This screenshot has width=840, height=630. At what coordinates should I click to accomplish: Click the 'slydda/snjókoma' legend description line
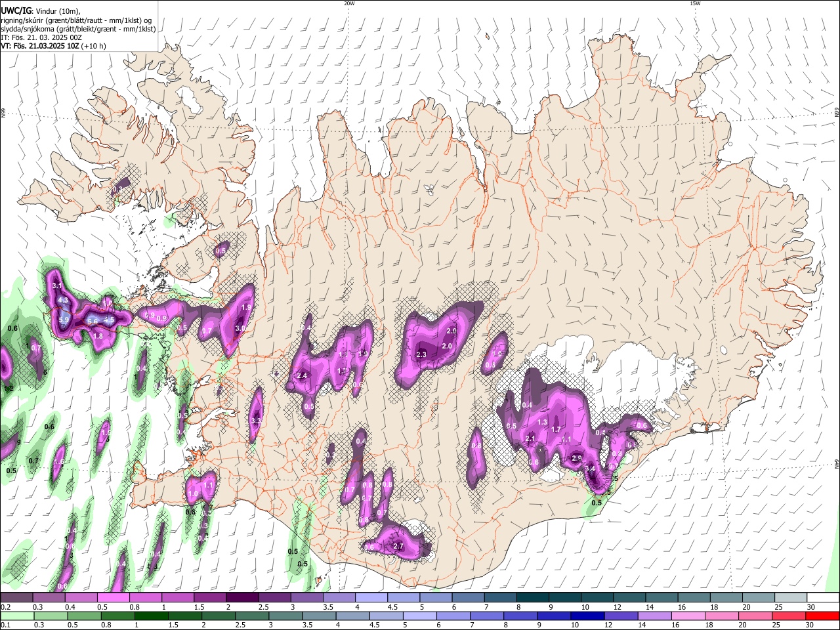pos(78,29)
